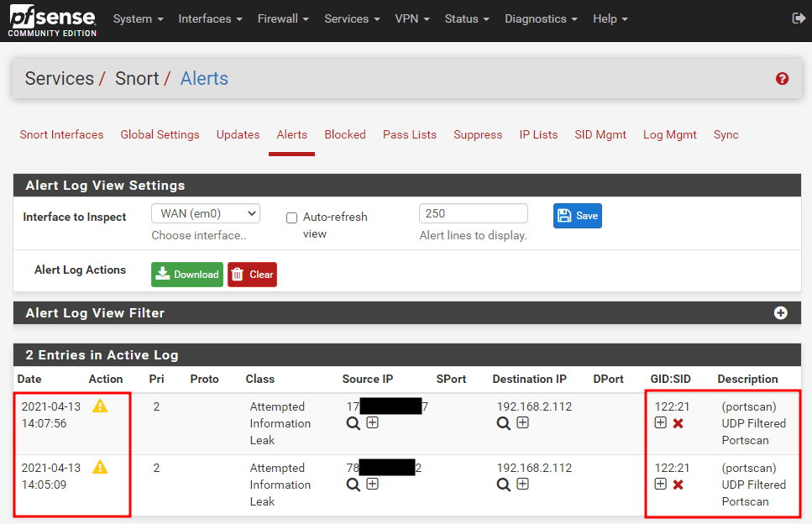Open the Interface to Inspect dropdown

pos(206,214)
